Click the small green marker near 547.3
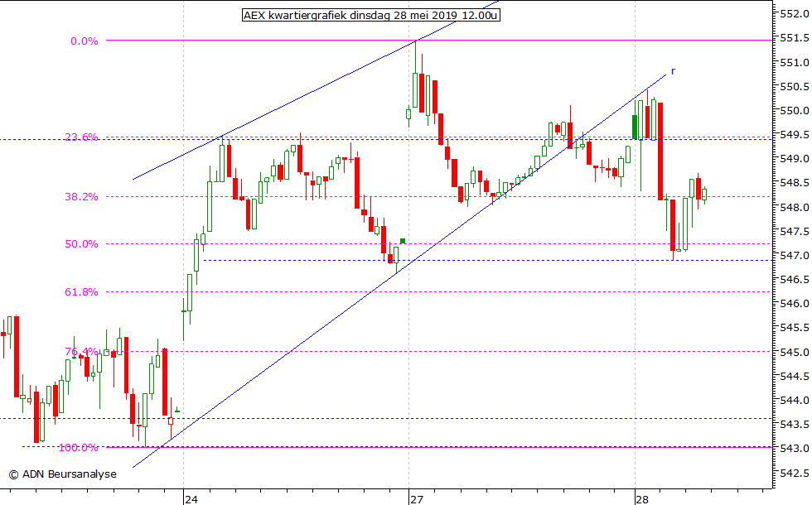The image size is (812, 505). (x=403, y=241)
